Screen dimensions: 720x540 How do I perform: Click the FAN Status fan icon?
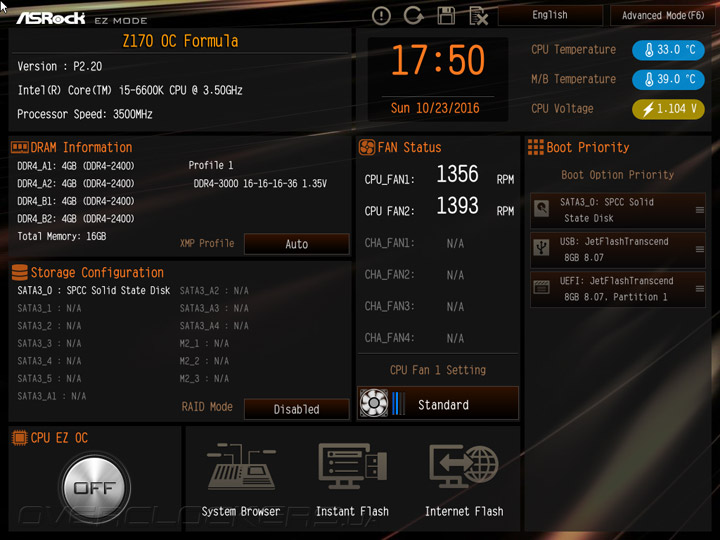coord(367,147)
